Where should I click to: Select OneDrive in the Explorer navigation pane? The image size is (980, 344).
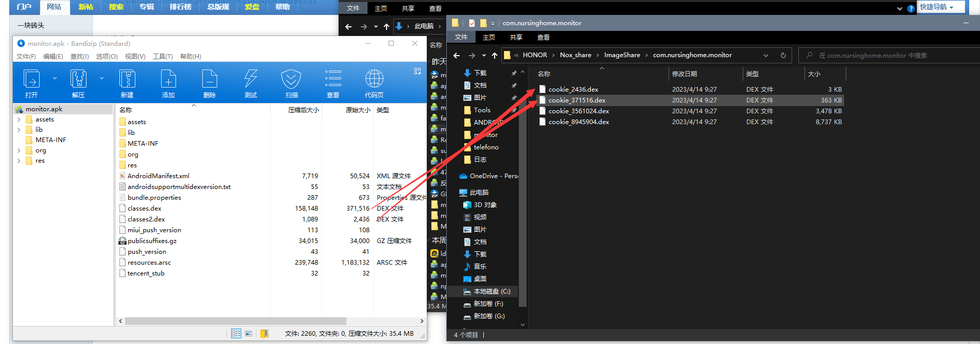tap(488, 176)
